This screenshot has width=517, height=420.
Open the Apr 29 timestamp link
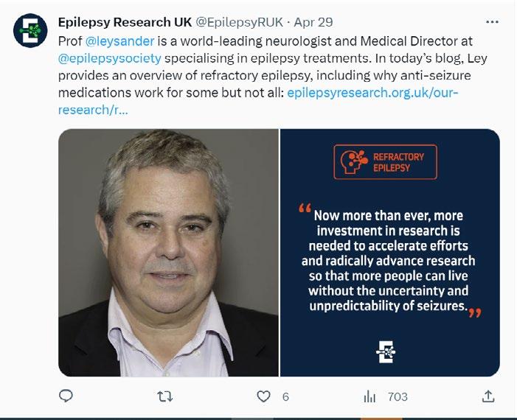point(314,22)
